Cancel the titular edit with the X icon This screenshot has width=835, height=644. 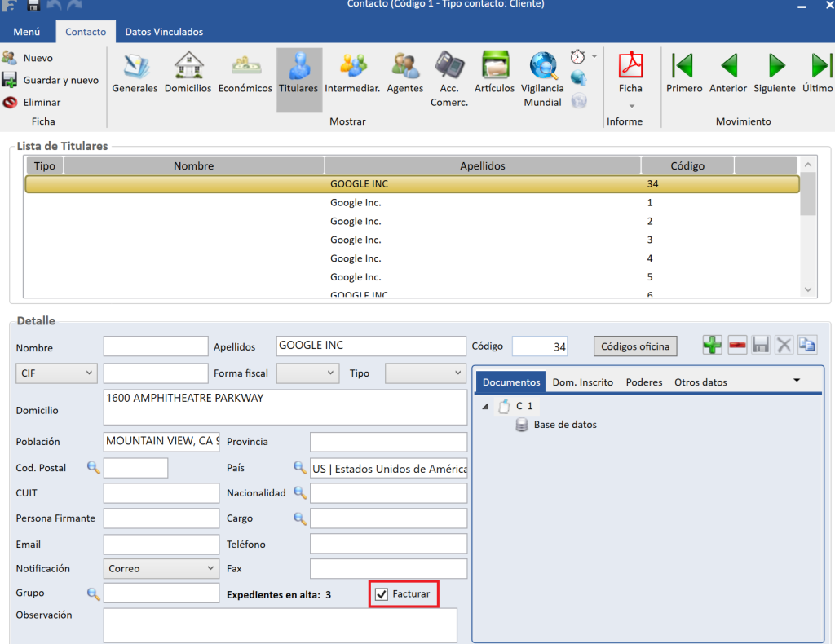(784, 346)
